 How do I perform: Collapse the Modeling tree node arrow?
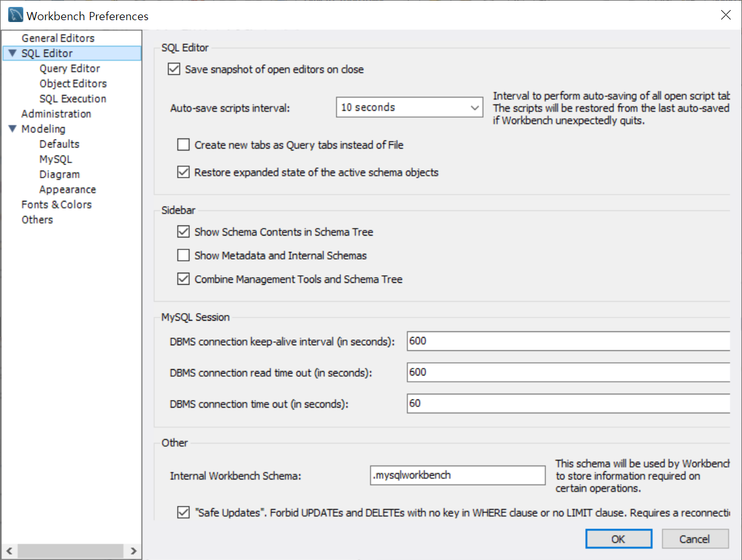[x=13, y=129]
